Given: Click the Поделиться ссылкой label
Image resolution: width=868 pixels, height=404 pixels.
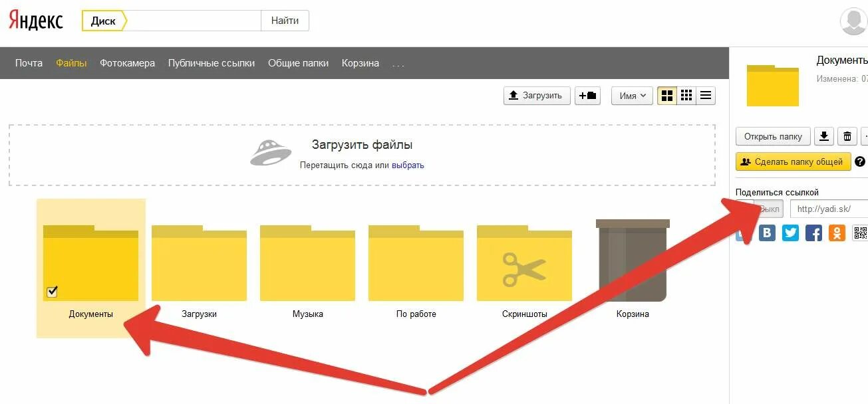Looking at the screenshot, I should 777,192.
